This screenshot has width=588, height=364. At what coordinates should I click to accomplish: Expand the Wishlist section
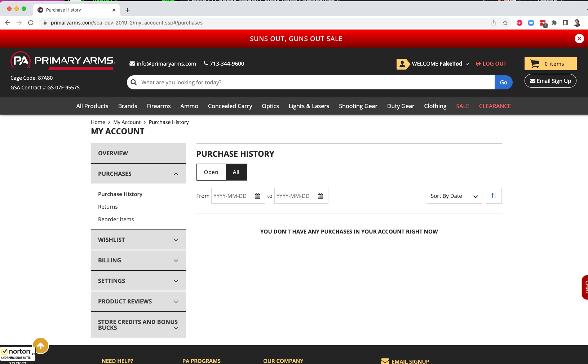[138, 240]
